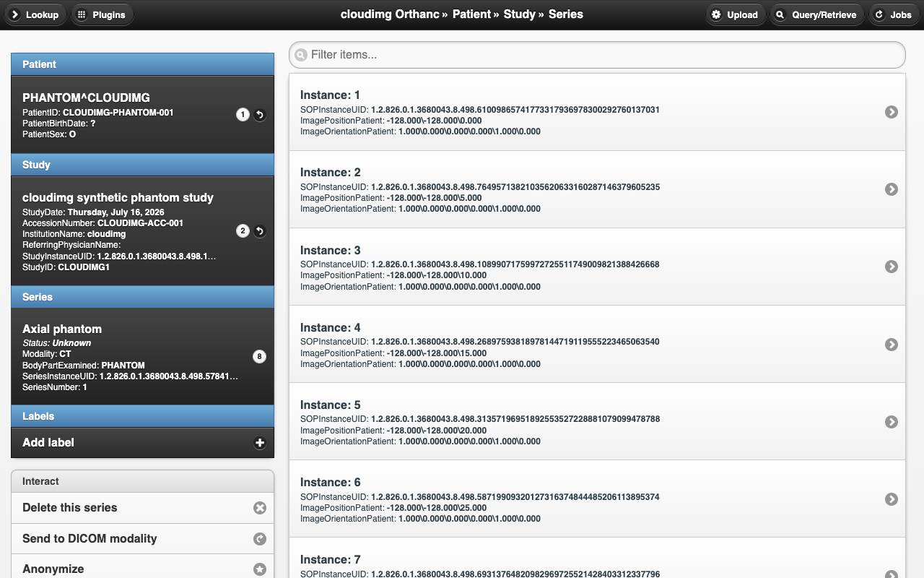Click AccessionNumber CLOUDIMG-ACC-001
The image size is (924, 578).
(x=103, y=223)
